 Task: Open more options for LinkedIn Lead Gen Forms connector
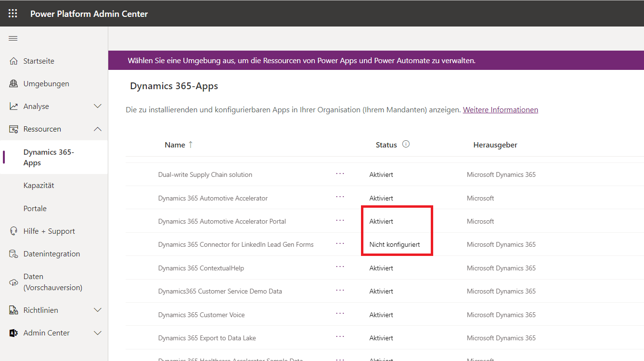340,243
